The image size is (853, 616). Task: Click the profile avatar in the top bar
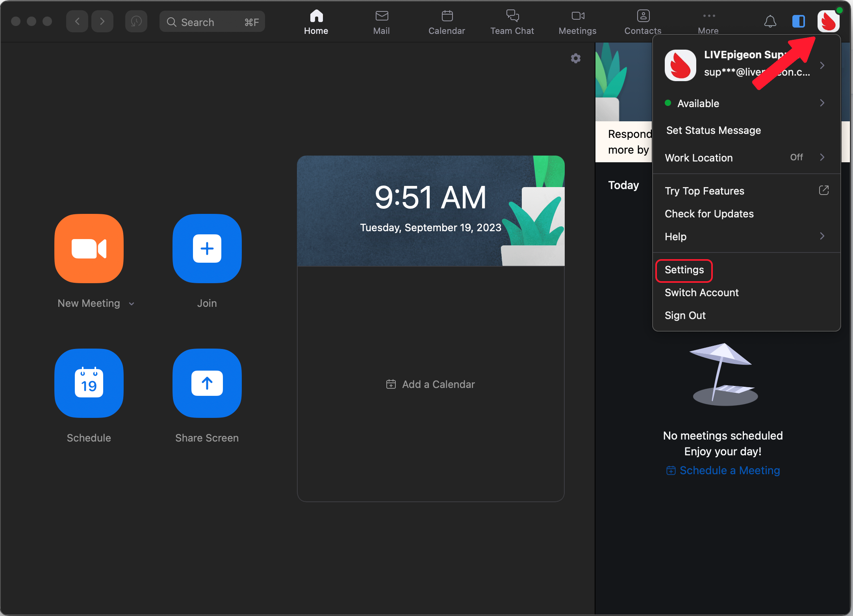pyautogui.click(x=828, y=21)
